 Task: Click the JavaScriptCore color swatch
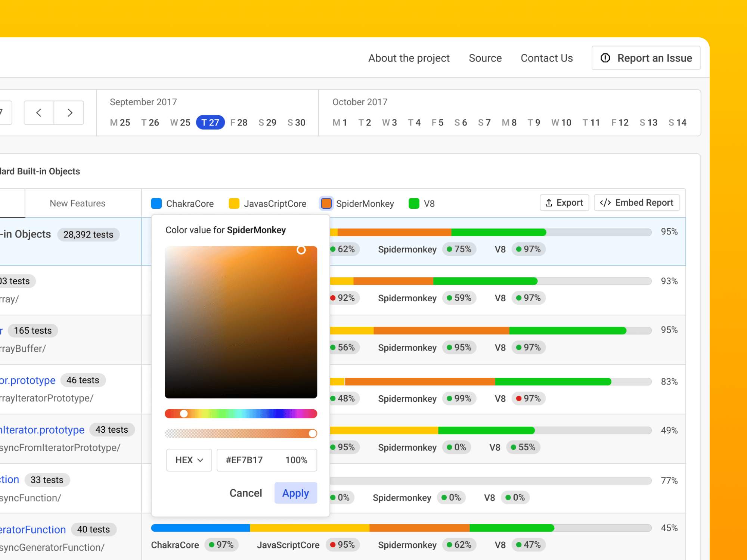pyautogui.click(x=234, y=203)
